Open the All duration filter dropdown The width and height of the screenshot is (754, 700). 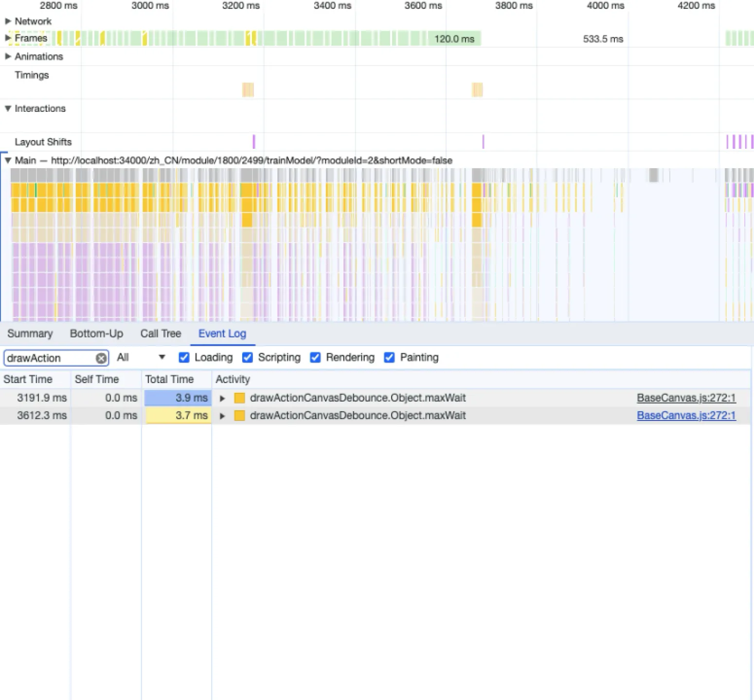[x=141, y=358]
